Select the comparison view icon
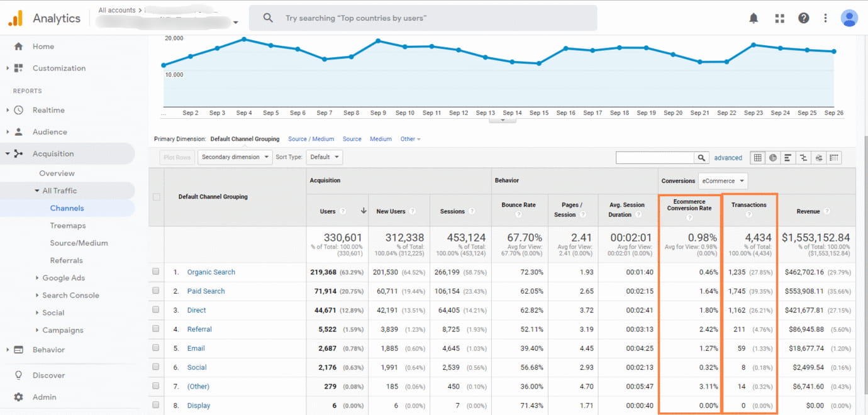Image resolution: width=868 pixels, height=415 pixels. (803, 157)
